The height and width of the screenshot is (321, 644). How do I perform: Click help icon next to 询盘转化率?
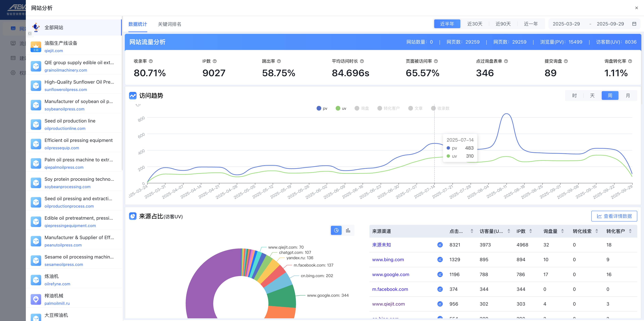(630, 61)
